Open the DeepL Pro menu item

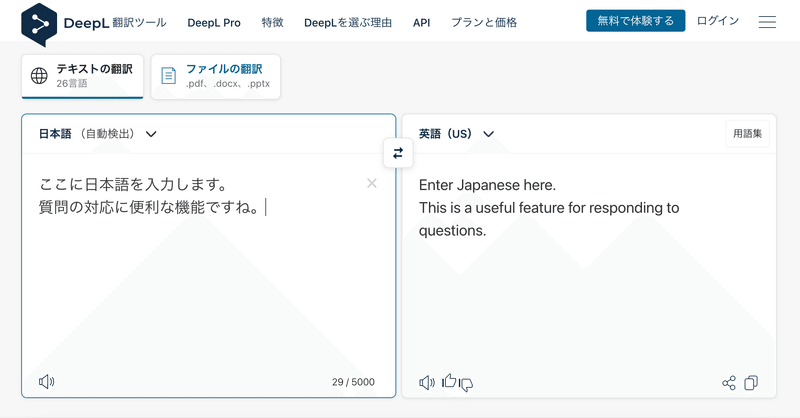(x=214, y=22)
